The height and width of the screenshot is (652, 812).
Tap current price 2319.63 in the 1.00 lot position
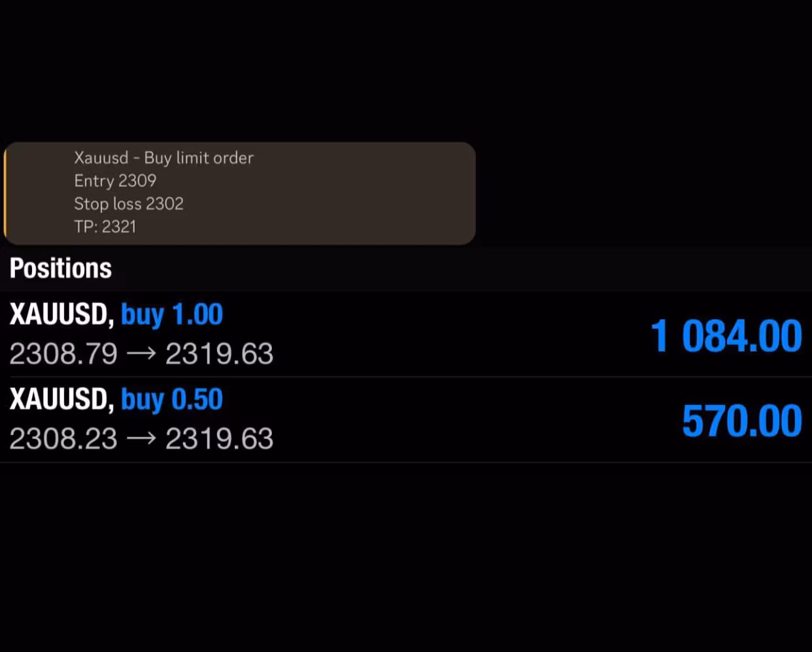[x=219, y=354]
